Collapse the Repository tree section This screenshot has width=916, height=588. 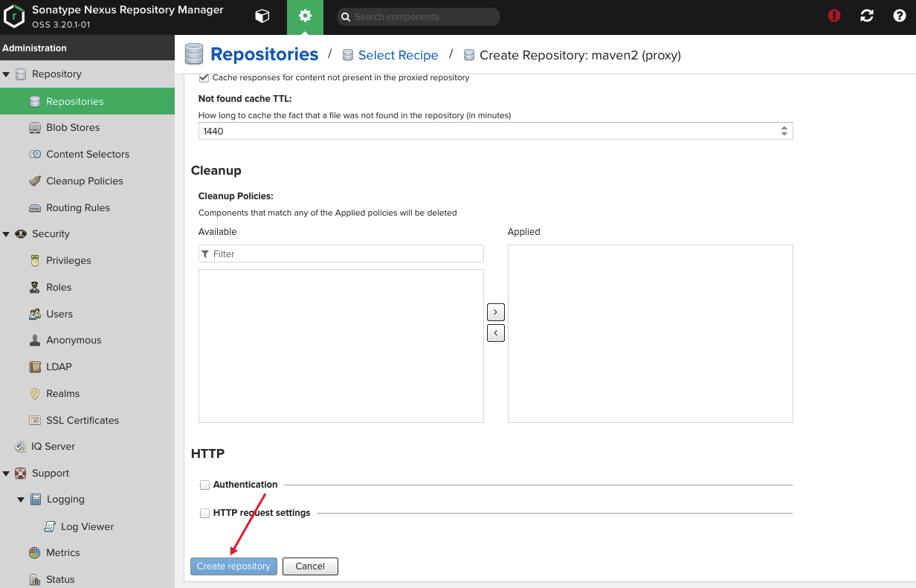[x=6, y=74]
